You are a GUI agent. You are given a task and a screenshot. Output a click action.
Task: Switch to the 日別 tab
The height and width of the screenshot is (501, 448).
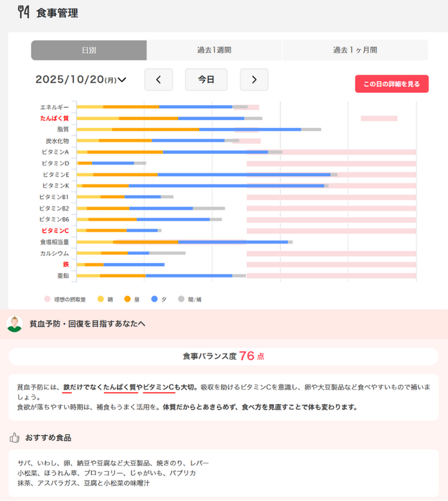click(89, 50)
